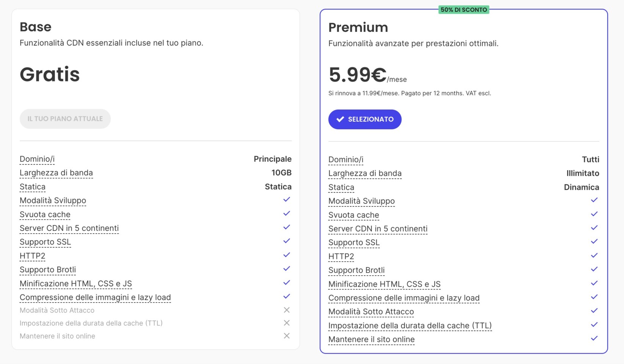Click the checkmark beside Mantenere il sito online Premium
Screen dimensions: 624x364
[x=594, y=339]
